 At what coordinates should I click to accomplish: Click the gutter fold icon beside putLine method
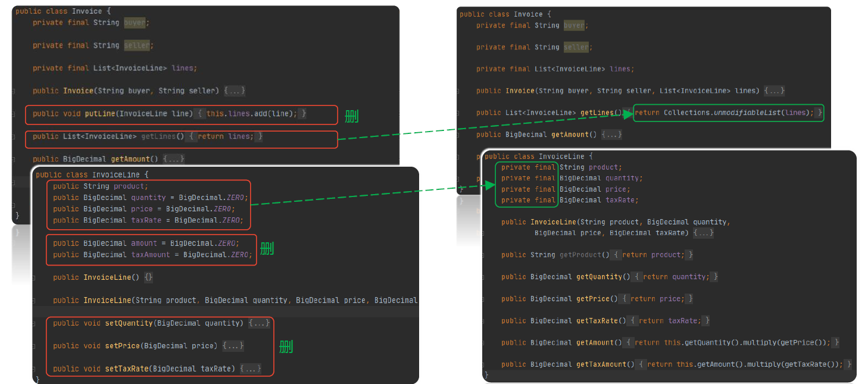pyautogui.click(x=13, y=114)
